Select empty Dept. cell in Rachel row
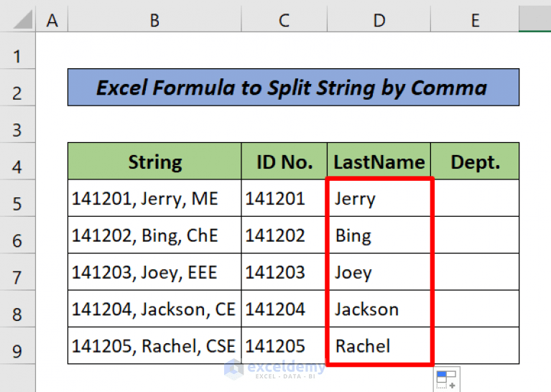Screen dimensions: 551x392 point(475,345)
